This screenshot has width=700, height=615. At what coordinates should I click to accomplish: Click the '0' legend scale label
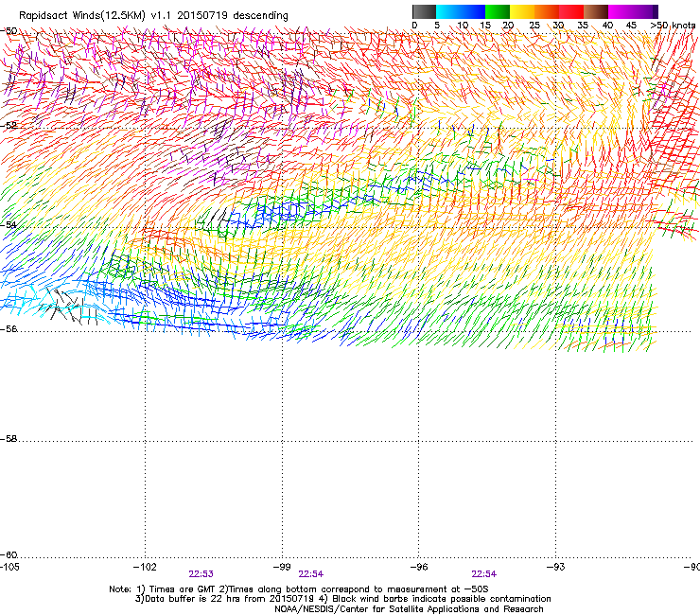[x=414, y=25]
